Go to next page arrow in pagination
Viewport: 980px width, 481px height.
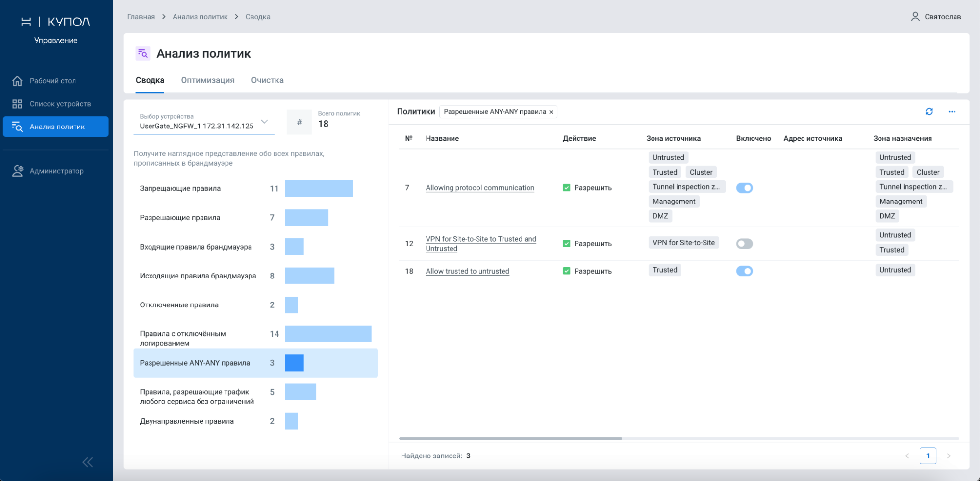pos(949,456)
